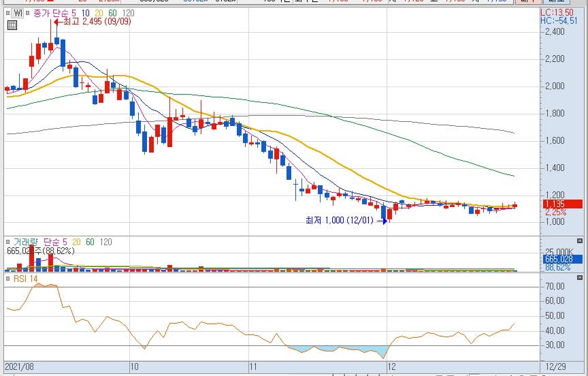
Task: Select the volume 20-period average label
Action: click(76, 242)
